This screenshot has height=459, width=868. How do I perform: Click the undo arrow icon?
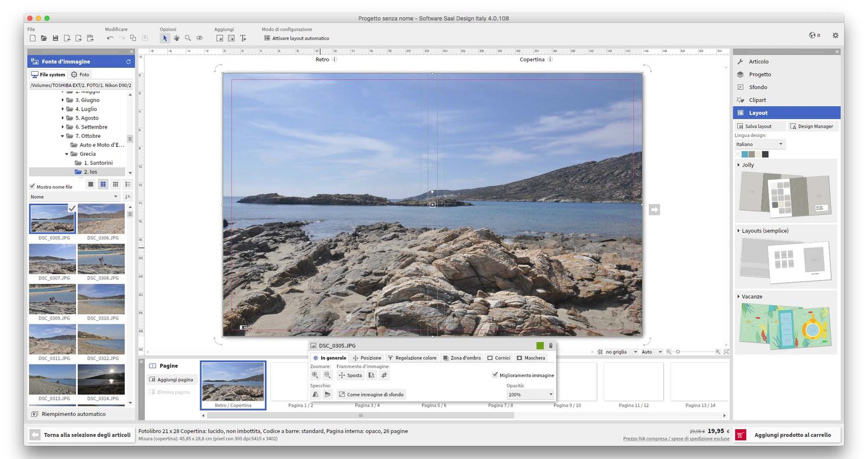[110, 38]
